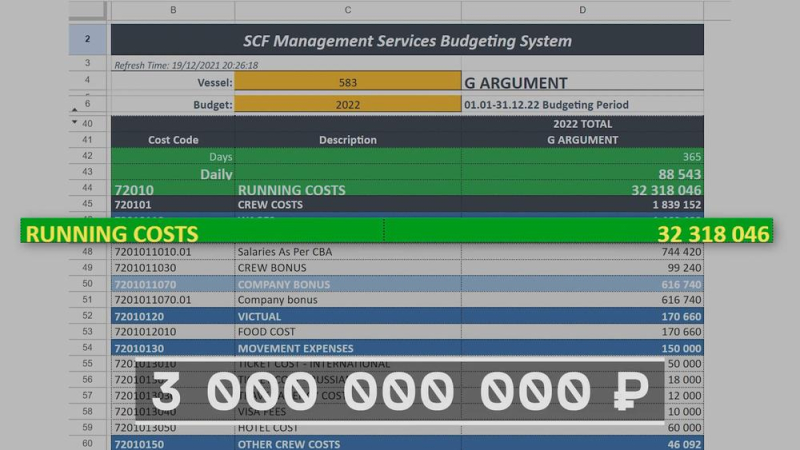Click the Description column heading
This screenshot has width=800, height=450.
click(348, 140)
